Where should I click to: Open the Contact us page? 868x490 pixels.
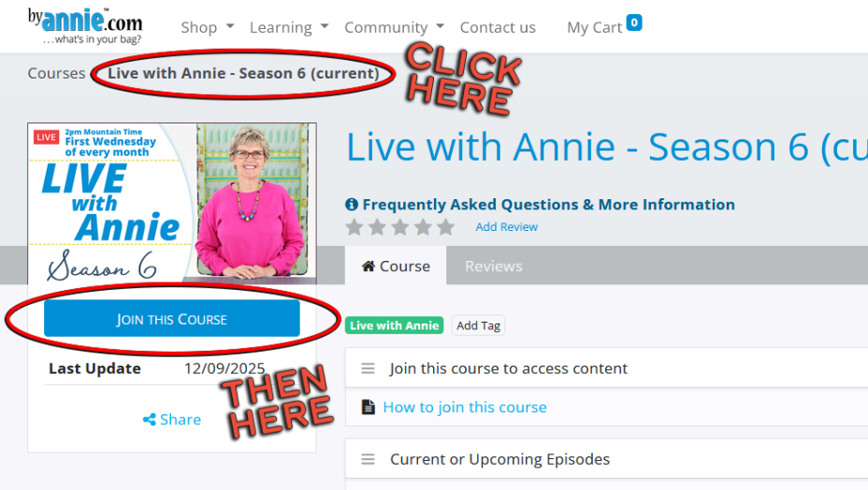point(498,27)
